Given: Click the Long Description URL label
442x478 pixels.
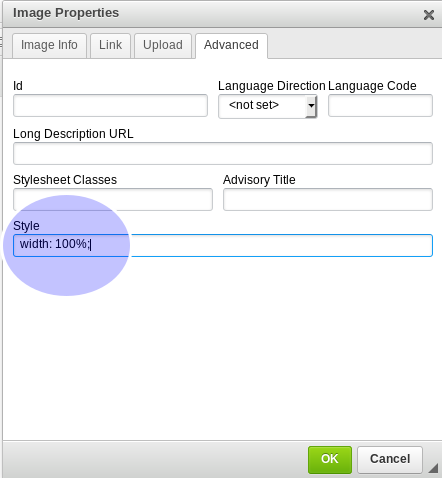Looking at the screenshot, I should (x=73, y=134).
